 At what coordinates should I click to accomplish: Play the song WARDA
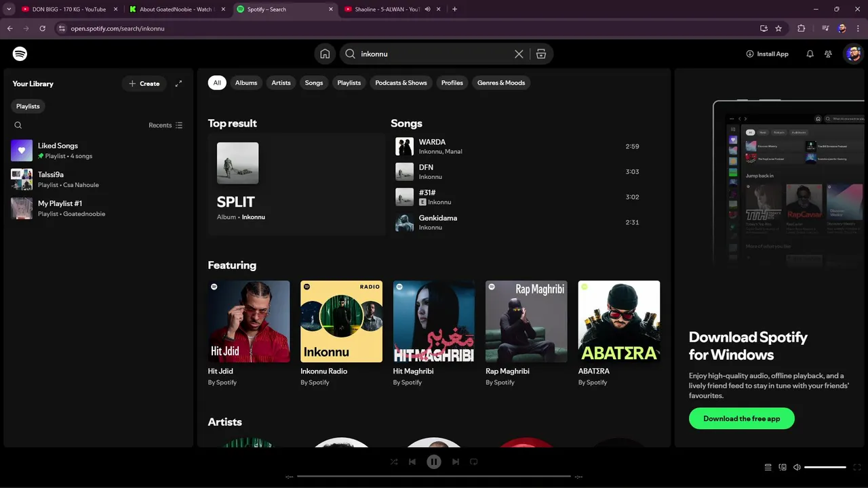[x=405, y=146]
